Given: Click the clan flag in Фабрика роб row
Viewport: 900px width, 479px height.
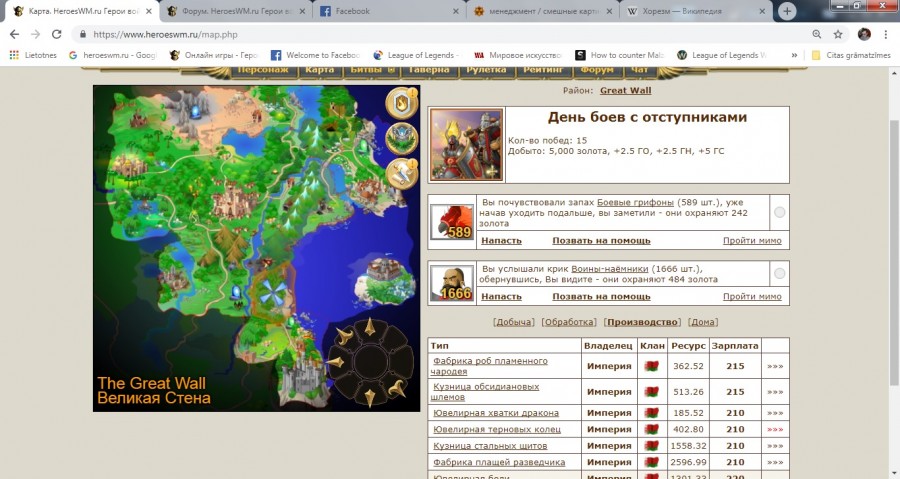Looking at the screenshot, I should point(651,366).
